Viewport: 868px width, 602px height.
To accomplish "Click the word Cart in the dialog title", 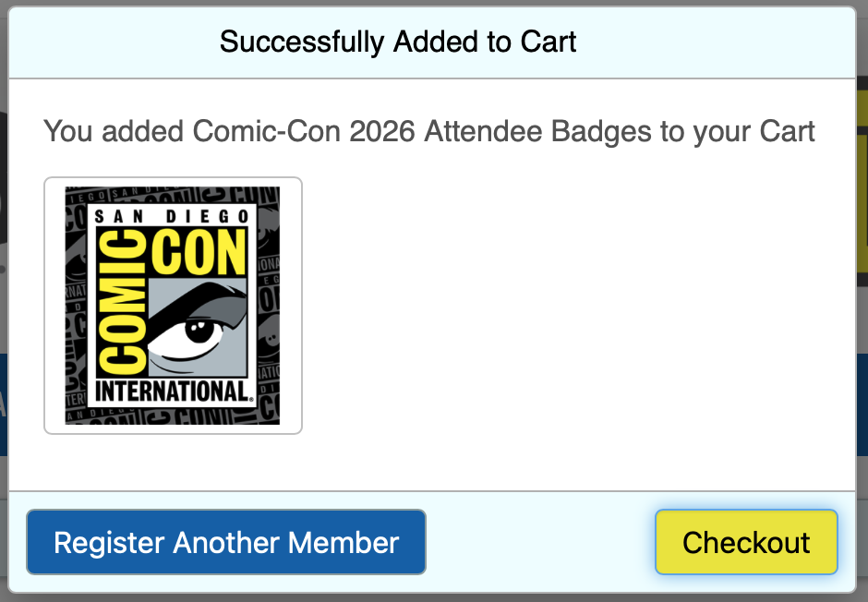I will 549,42.
